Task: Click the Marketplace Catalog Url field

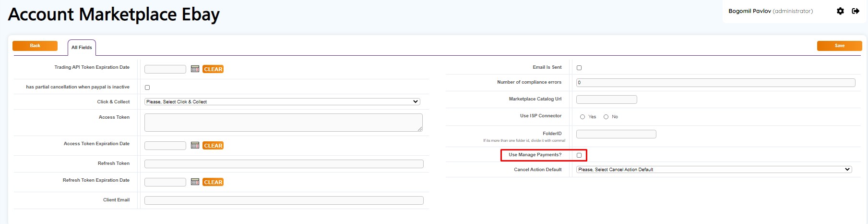Action: tap(606, 100)
